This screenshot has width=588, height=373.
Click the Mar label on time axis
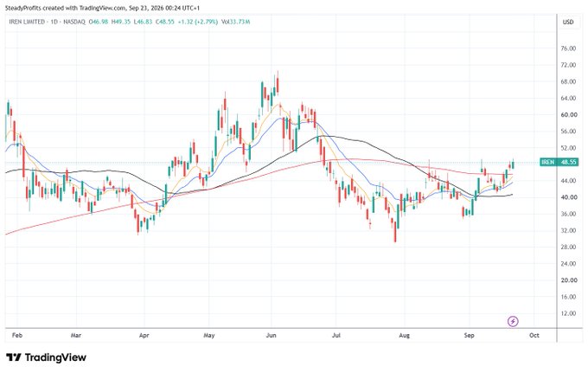pyautogui.click(x=76, y=335)
